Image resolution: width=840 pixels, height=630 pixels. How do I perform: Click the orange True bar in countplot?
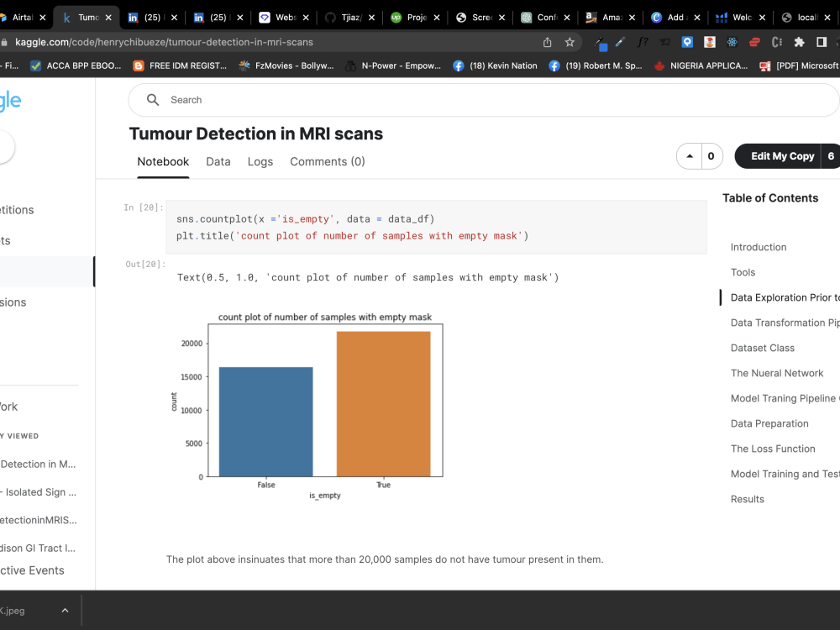tap(384, 404)
